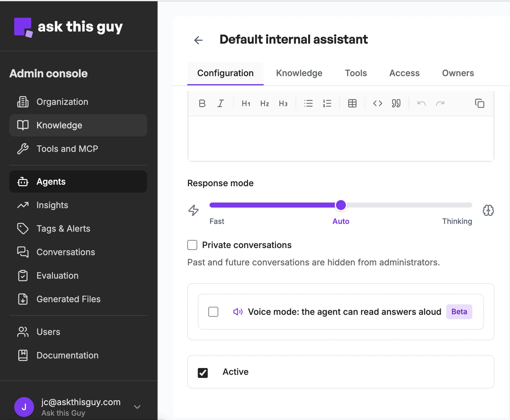Screen dimensions: 510x420
Task: Insert a table in the editor
Action: click(x=352, y=103)
